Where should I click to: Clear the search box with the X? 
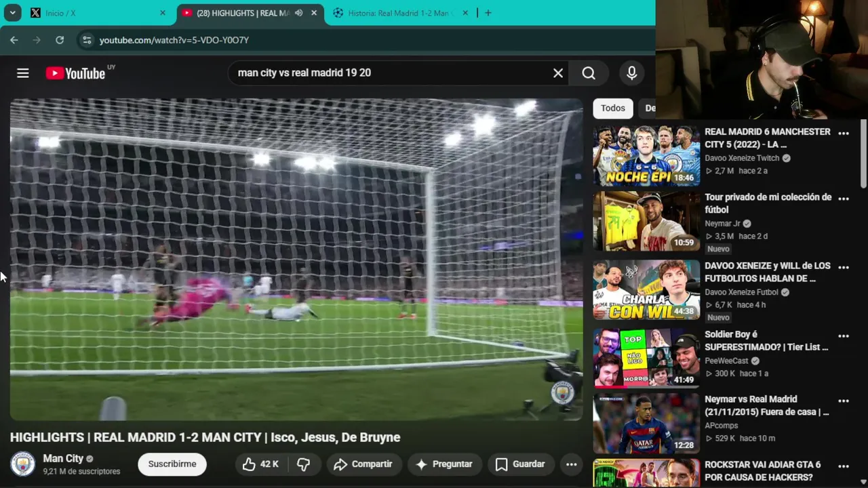coord(558,73)
